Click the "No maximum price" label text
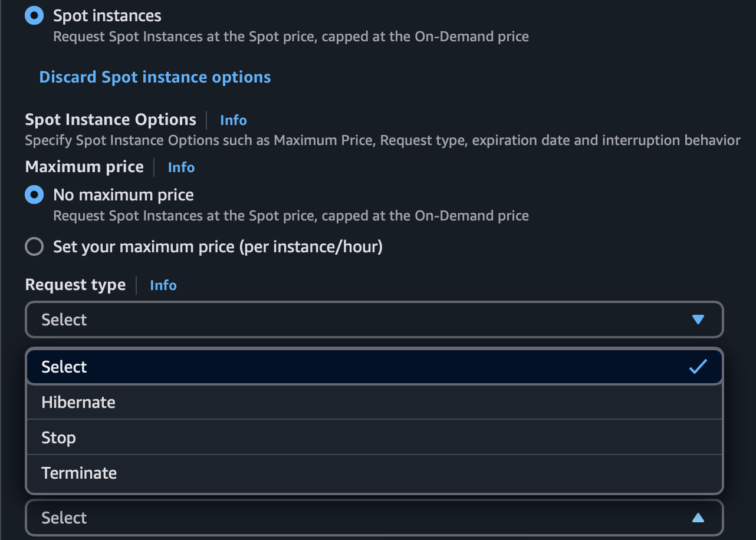Viewport: 756px width, 540px height. click(123, 195)
